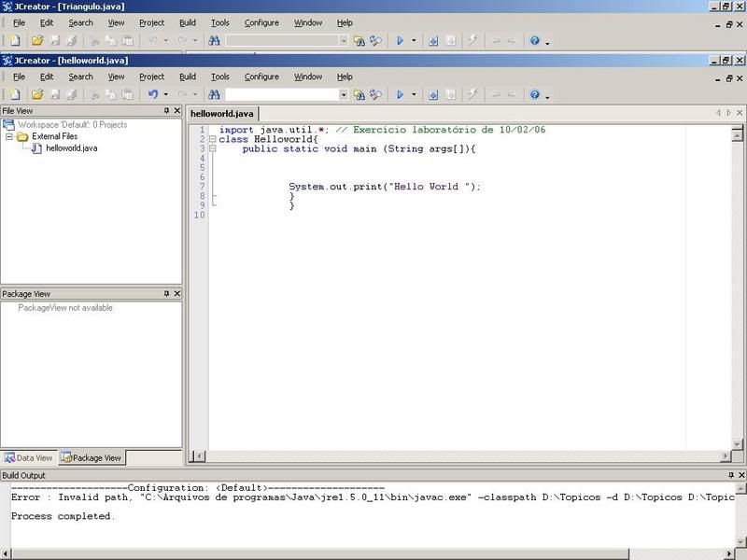The height and width of the screenshot is (560, 747).
Task: Close the File View panel
Action: click(x=176, y=111)
